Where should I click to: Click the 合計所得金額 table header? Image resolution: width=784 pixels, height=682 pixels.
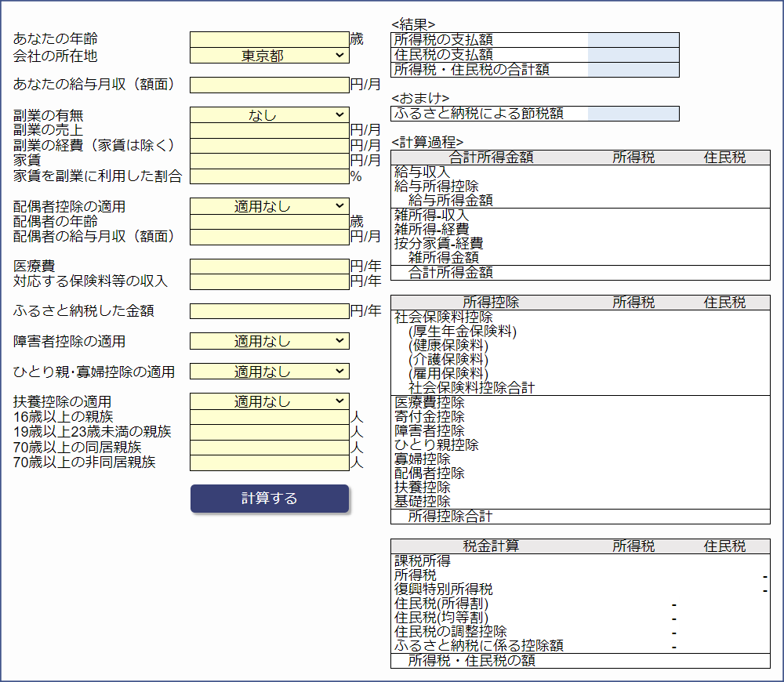[491, 158]
